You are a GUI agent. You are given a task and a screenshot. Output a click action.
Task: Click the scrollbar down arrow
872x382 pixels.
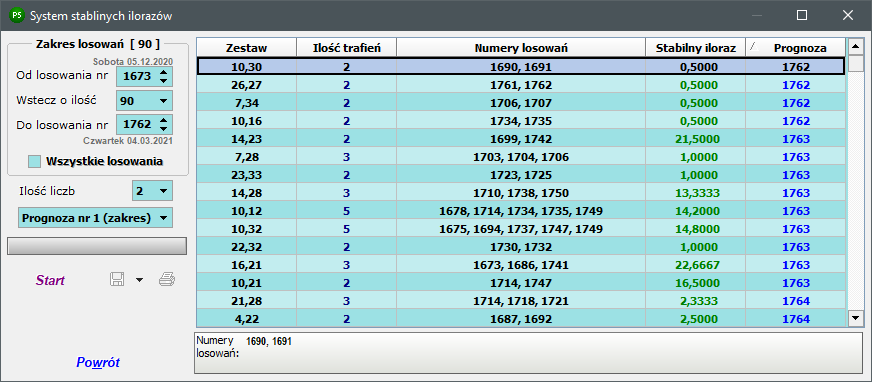click(x=855, y=318)
